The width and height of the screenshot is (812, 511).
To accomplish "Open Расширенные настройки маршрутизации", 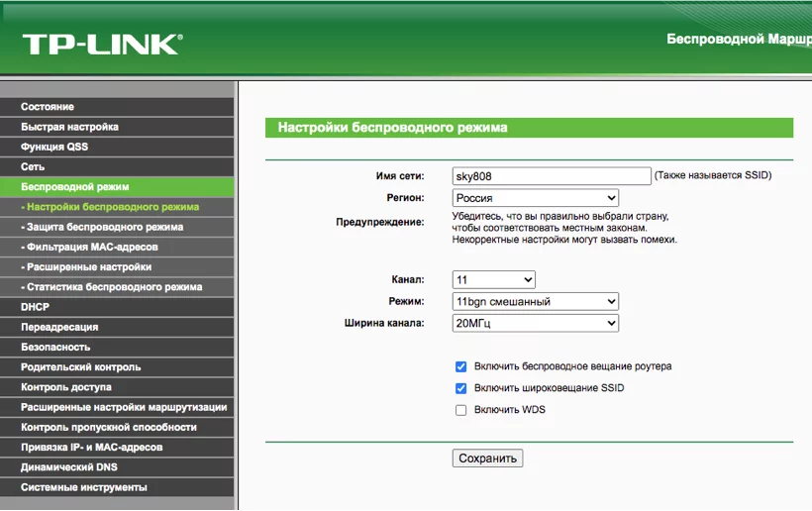I will click(117, 407).
